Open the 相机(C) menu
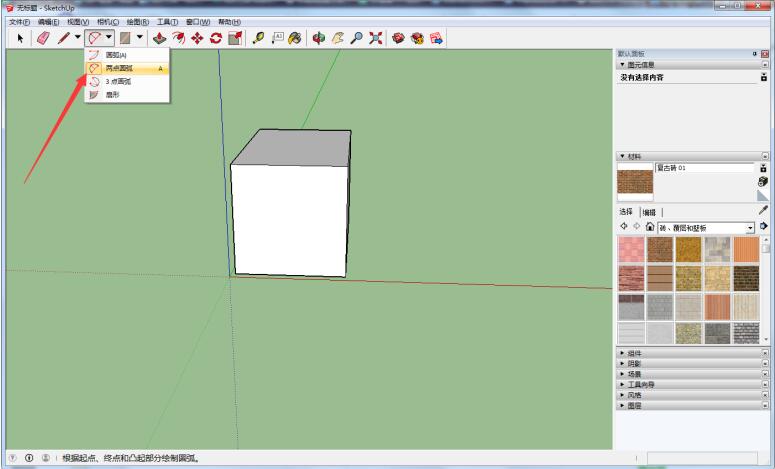The height and width of the screenshot is (469, 775). 107,22
